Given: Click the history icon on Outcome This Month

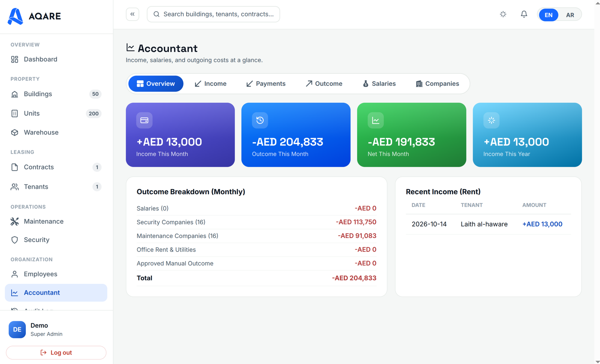Looking at the screenshot, I should [260, 120].
